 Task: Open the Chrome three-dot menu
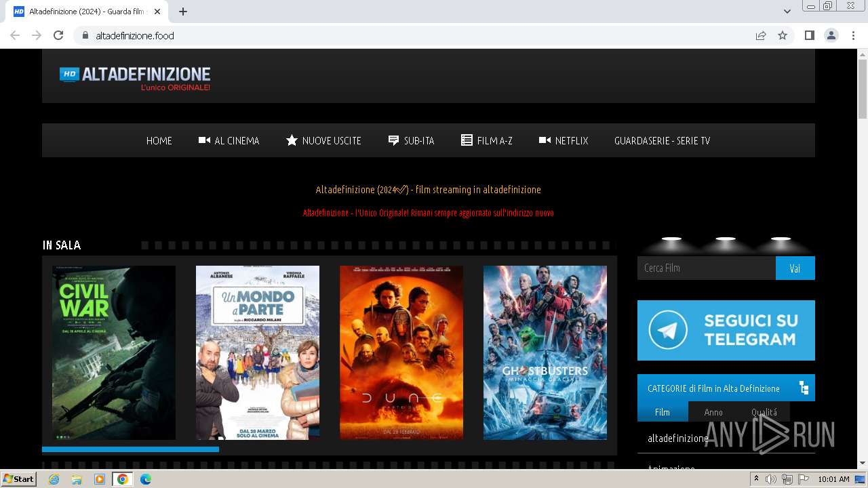click(853, 35)
